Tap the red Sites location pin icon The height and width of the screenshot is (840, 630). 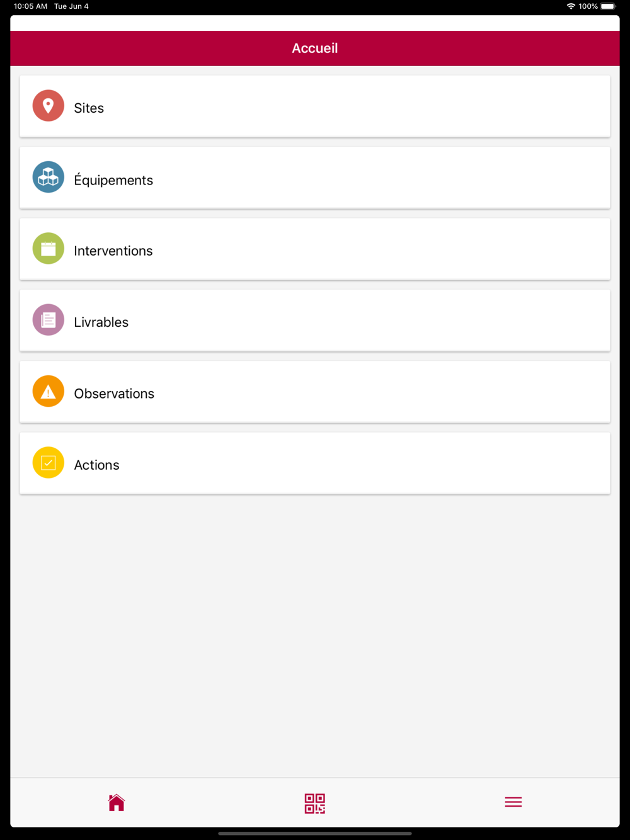(49, 106)
